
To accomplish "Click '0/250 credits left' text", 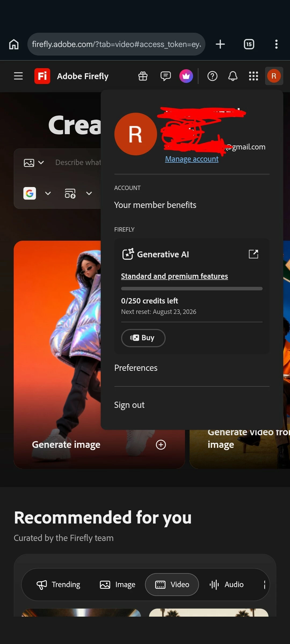I will 150,301.
